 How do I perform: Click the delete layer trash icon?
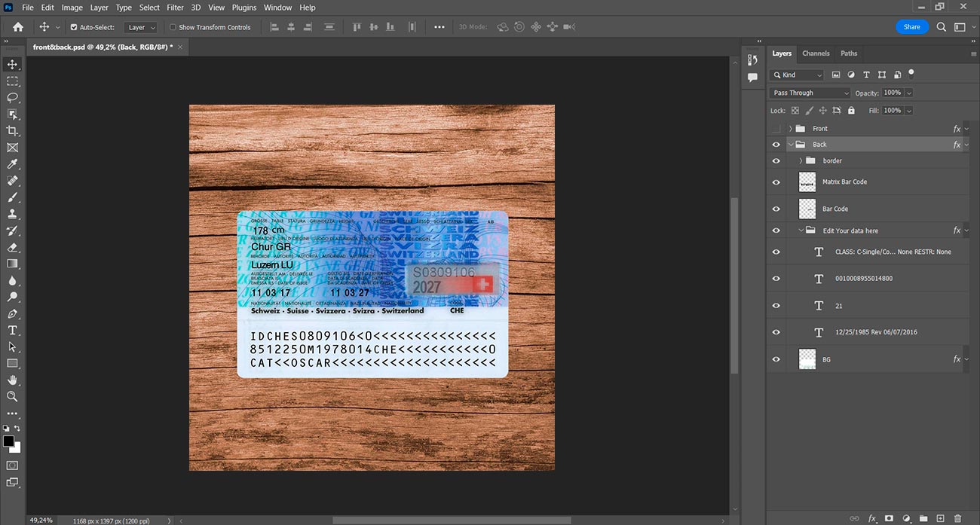(958, 518)
